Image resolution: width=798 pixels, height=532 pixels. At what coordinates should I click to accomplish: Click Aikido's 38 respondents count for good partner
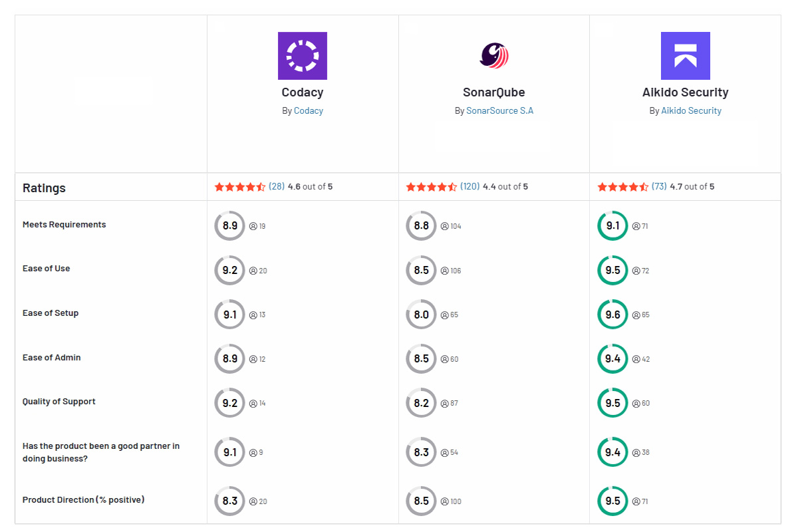641,452
